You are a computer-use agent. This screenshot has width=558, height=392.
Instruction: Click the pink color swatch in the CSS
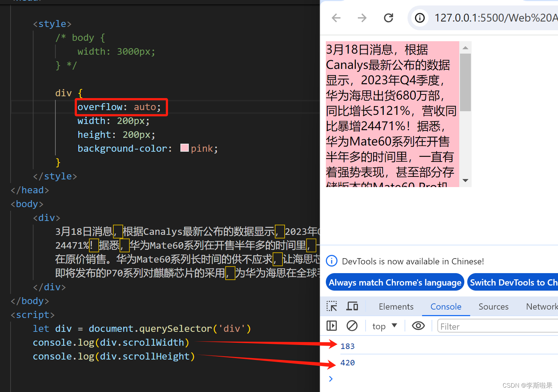pyautogui.click(x=184, y=147)
